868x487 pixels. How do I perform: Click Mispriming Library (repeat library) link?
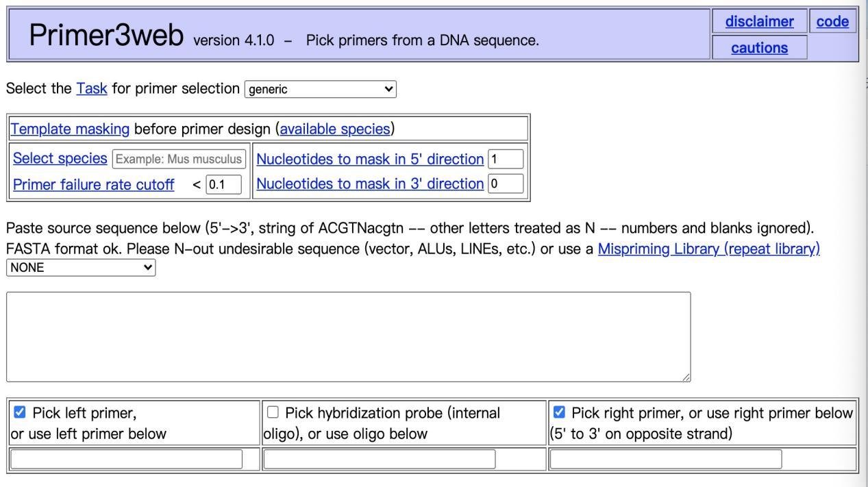click(x=708, y=249)
